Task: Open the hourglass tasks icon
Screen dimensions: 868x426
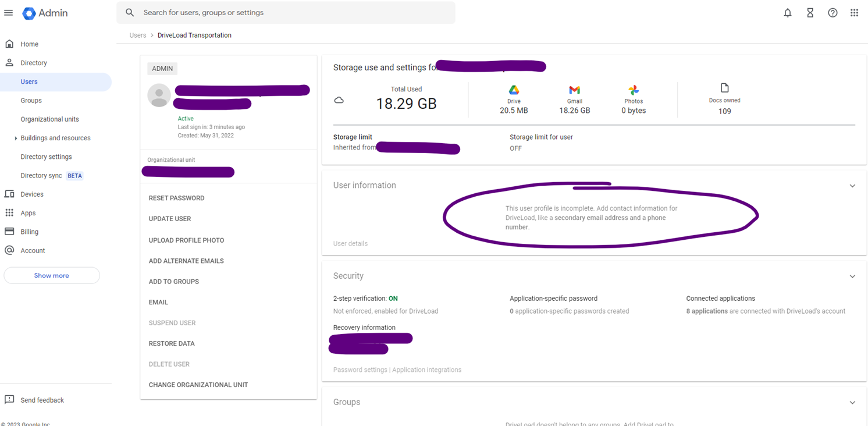Action: 810,13
